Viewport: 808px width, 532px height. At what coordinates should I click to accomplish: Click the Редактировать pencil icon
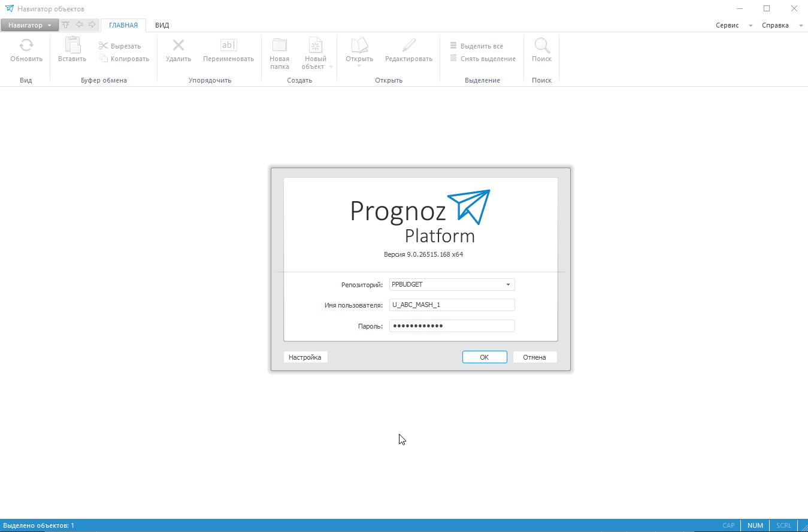409,45
